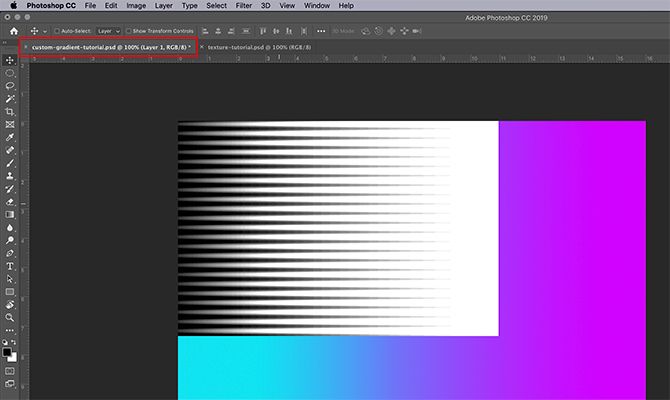Screen dimensions: 670x400
Task: Open the Auto-Select Layer dropdown
Action: point(108,31)
